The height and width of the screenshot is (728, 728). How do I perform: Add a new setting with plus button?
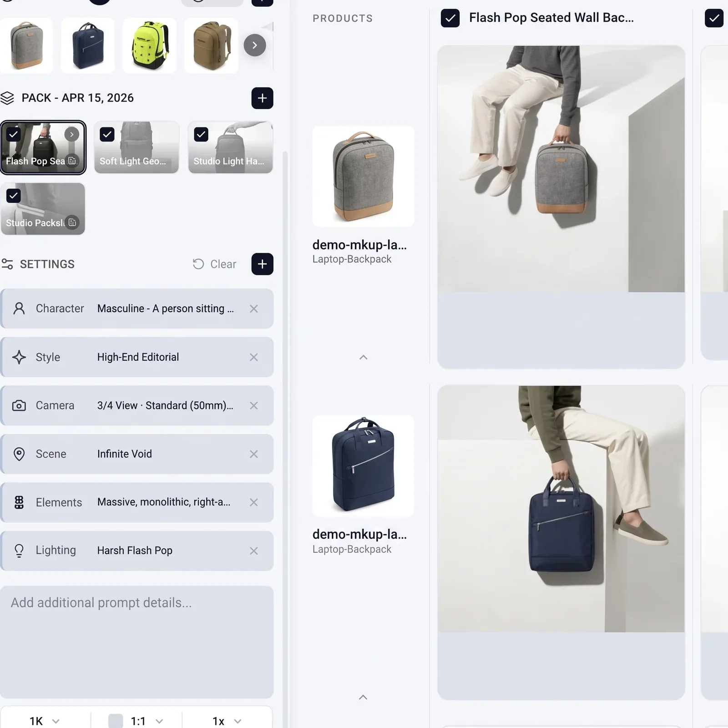262,264
